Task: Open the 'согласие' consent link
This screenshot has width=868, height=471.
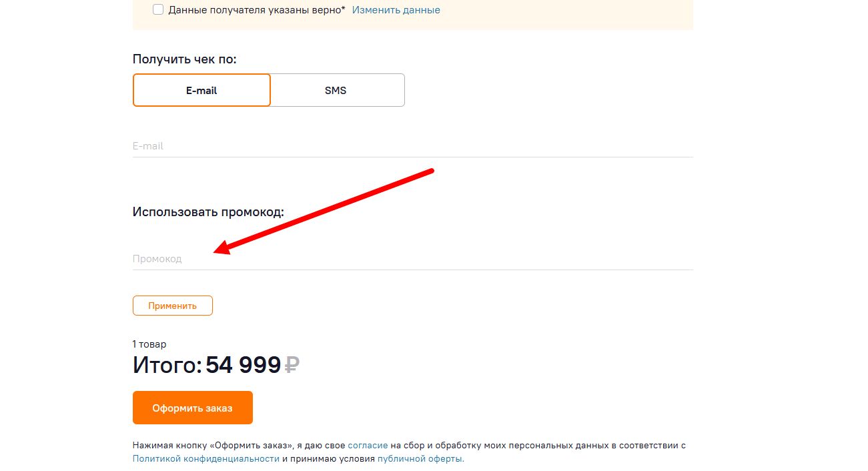Action: point(368,446)
